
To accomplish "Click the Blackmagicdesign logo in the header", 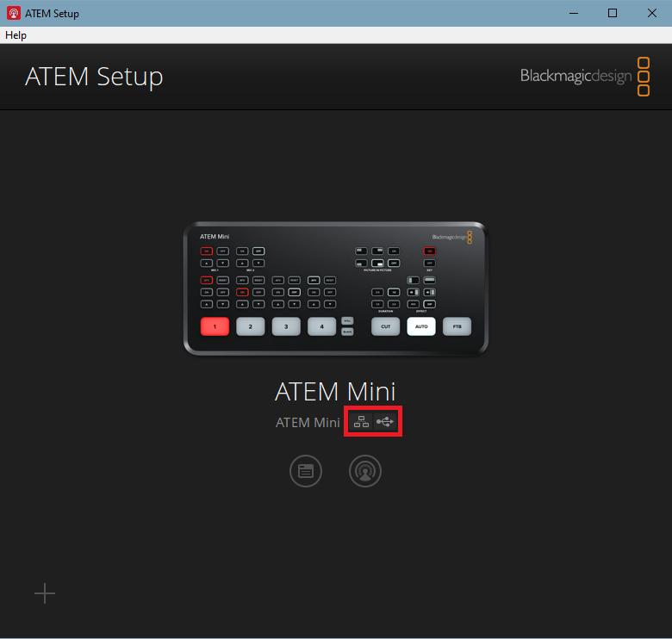I will (x=585, y=77).
